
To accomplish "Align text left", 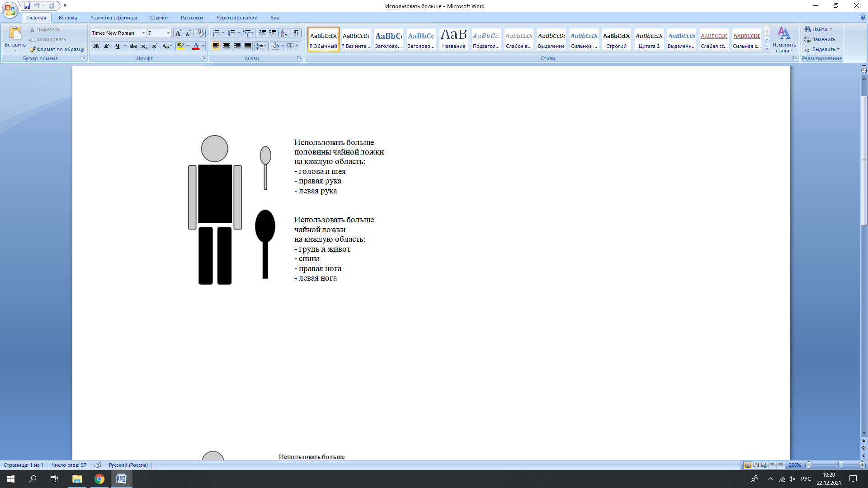I will tap(216, 46).
